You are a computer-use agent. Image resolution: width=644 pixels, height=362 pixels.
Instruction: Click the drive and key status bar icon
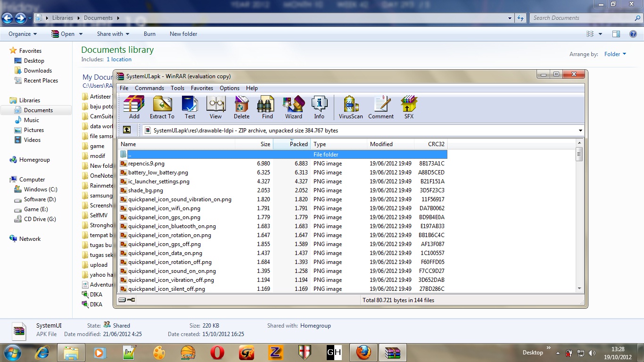point(127,300)
